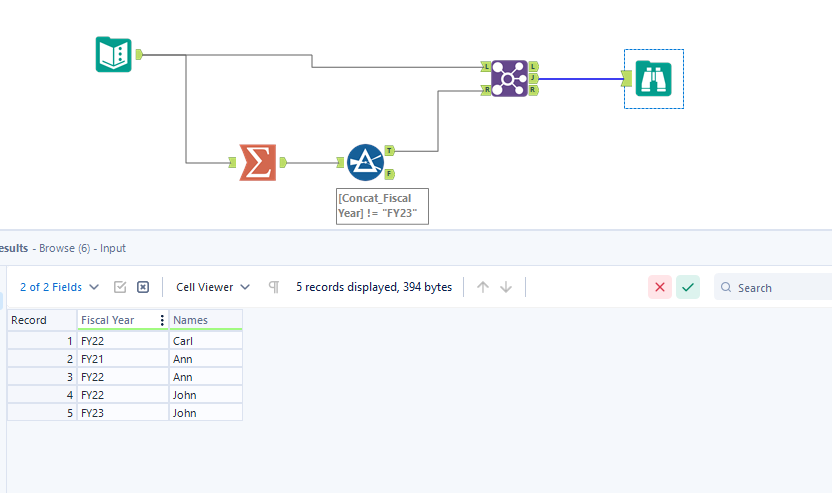Click the Browse tool's input anchor
The image size is (832, 493).
pyautogui.click(x=627, y=79)
